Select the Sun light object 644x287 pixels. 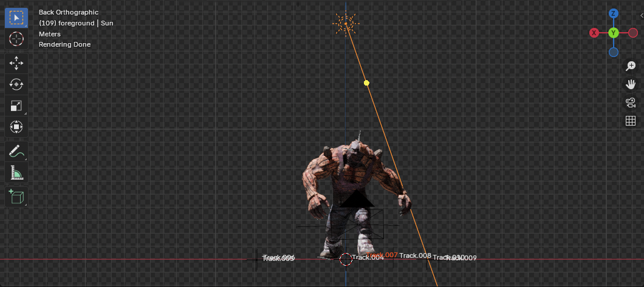coord(346,24)
